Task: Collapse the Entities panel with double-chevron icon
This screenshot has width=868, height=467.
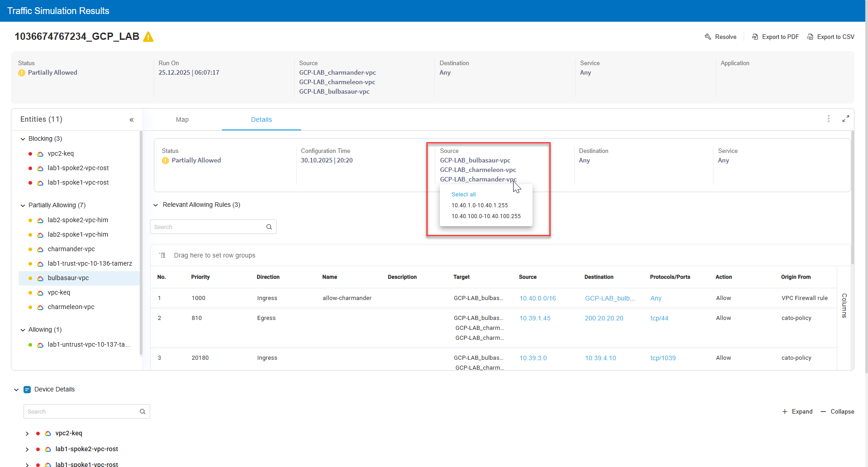Action: 132,120
